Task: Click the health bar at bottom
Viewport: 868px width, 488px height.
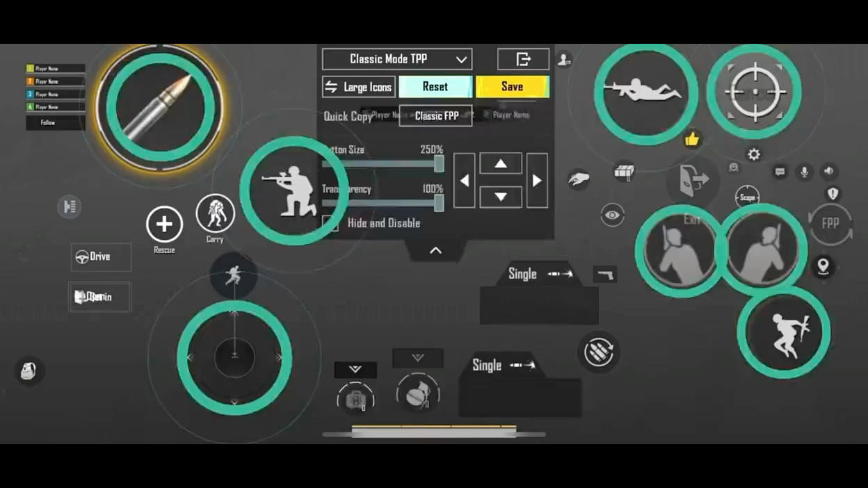Action: pos(434,432)
